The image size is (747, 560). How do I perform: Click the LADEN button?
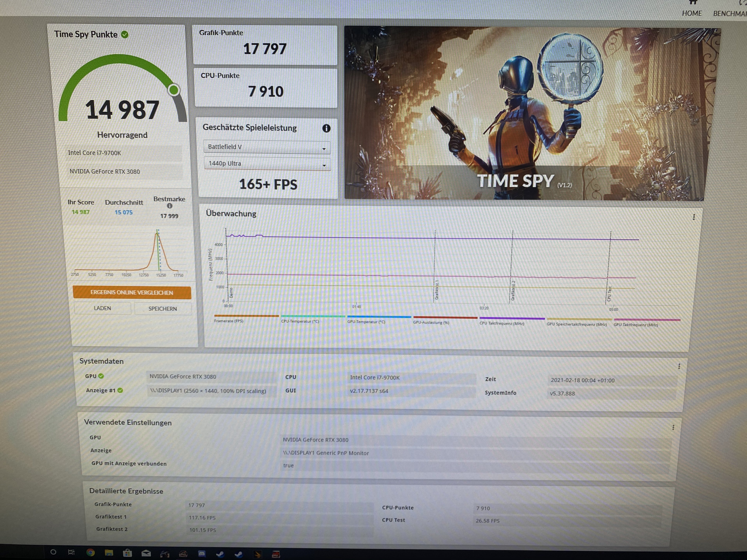click(102, 308)
